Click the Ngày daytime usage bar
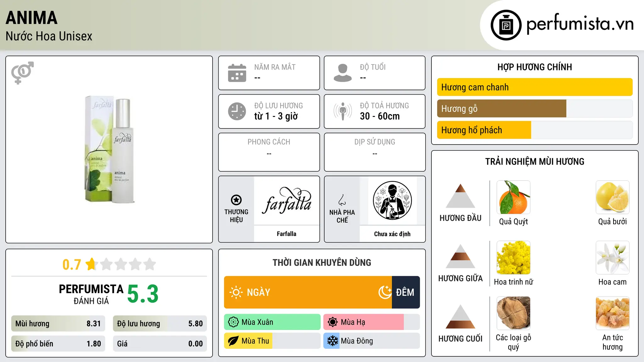Screen dimensions: 644x362 (308, 292)
